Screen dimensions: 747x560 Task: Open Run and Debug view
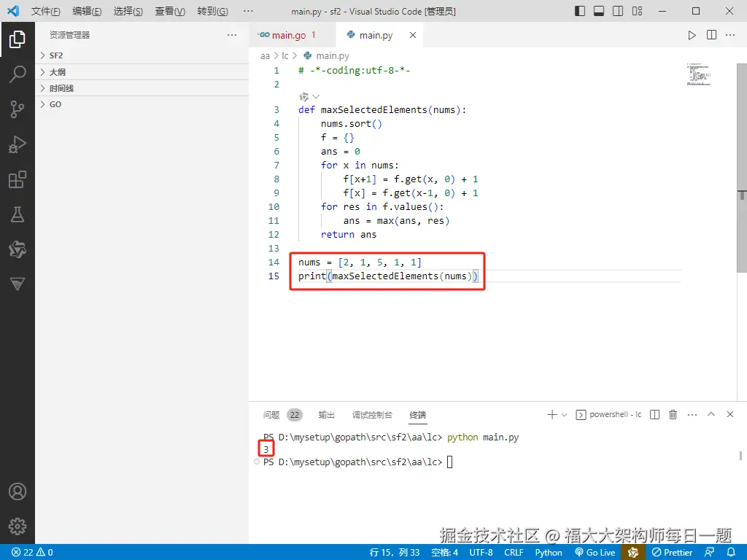[18, 144]
